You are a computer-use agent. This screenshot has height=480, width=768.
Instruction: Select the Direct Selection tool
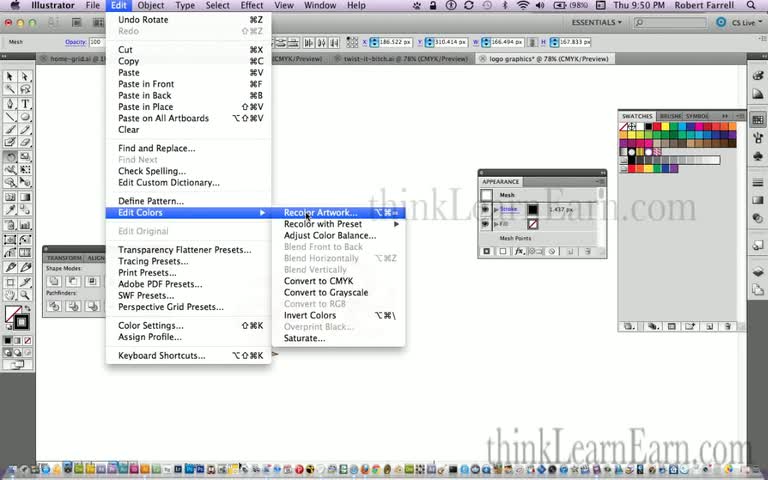tap(25, 77)
